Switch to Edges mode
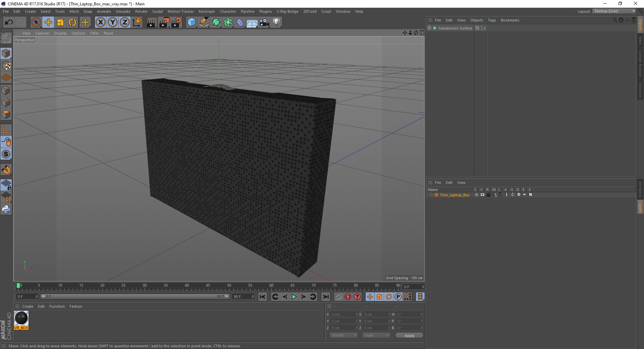This screenshot has width=644, height=349. (x=6, y=102)
